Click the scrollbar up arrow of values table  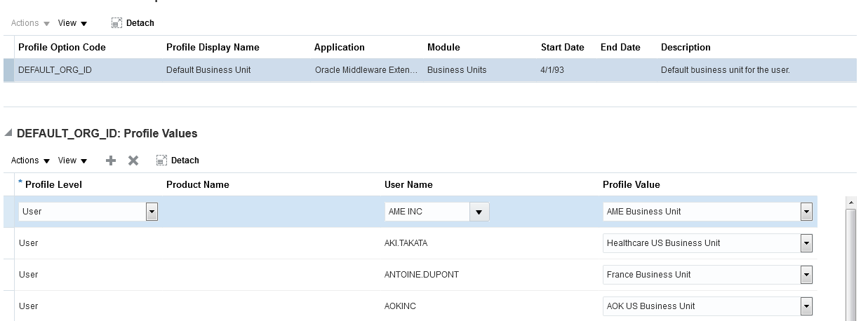click(x=852, y=203)
